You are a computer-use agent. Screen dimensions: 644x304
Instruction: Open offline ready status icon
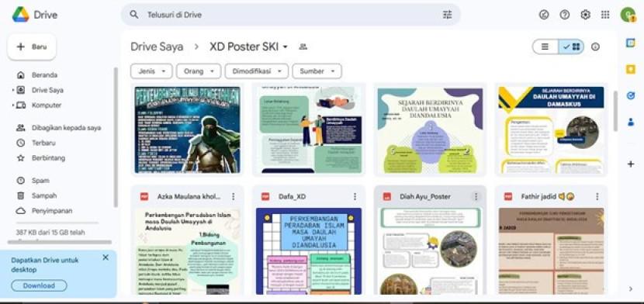point(544,15)
